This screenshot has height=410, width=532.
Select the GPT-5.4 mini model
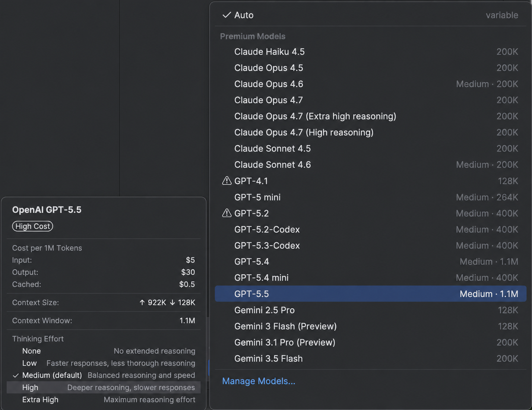(370, 278)
